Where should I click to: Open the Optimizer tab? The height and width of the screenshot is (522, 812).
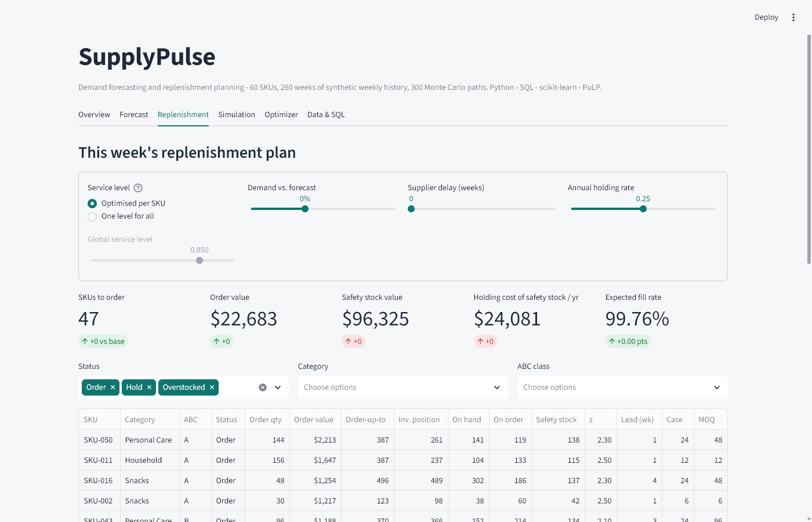(281, 115)
